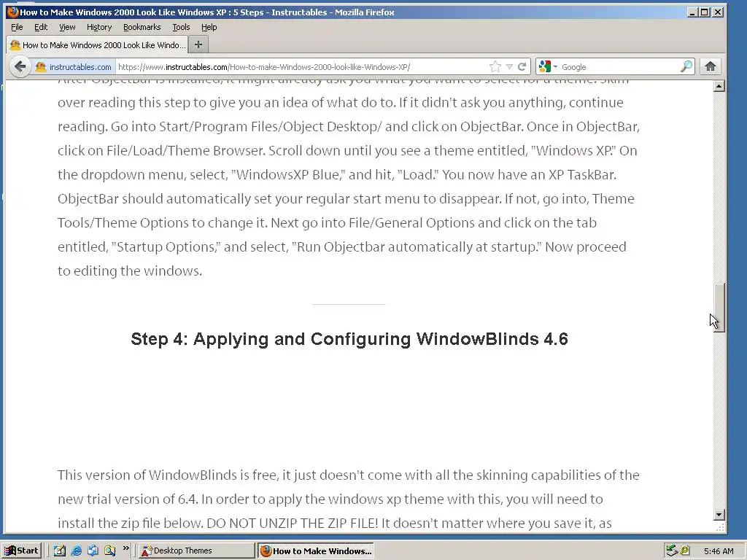Open the Bookmarks menu

(142, 27)
